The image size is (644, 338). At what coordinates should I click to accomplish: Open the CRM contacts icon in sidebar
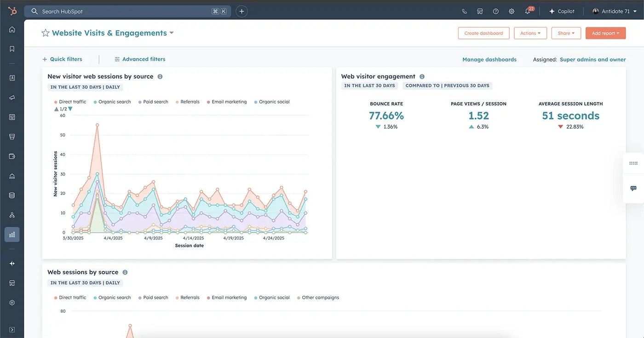click(x=12, y=78)
